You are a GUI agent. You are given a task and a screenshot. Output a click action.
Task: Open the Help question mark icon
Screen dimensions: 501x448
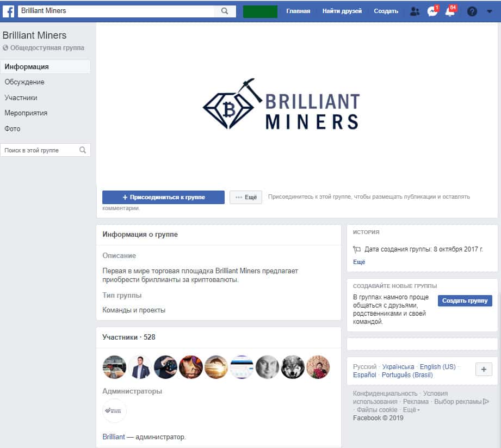472,11
